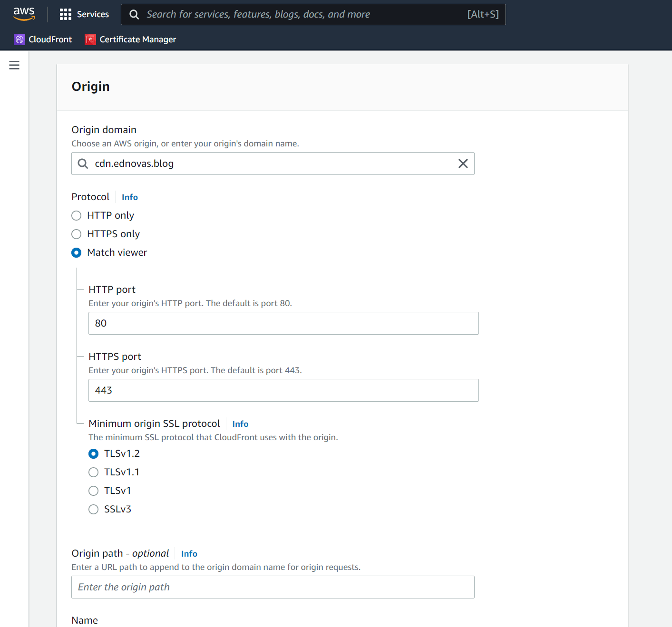The width and height of the screenshot is (672, 627).
Task: Click the AWS logo to go home
Action: pyautogui.click(x=24, y=14)
